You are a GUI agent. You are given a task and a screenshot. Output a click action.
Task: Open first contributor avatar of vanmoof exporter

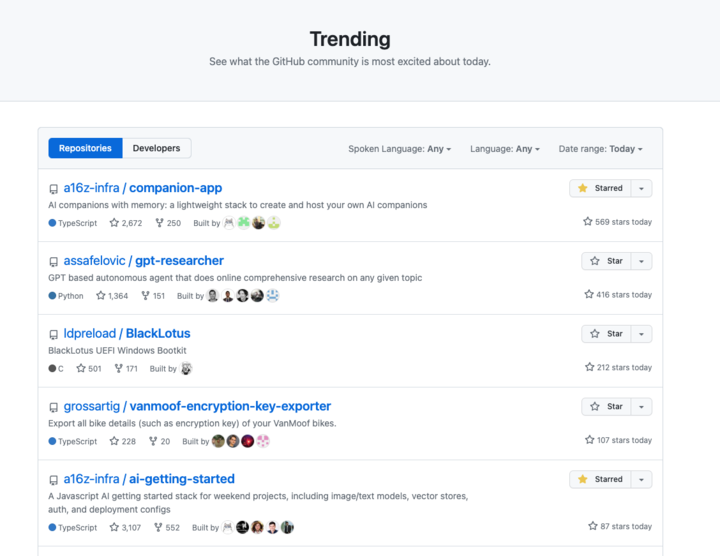click(x=218, y=441)
